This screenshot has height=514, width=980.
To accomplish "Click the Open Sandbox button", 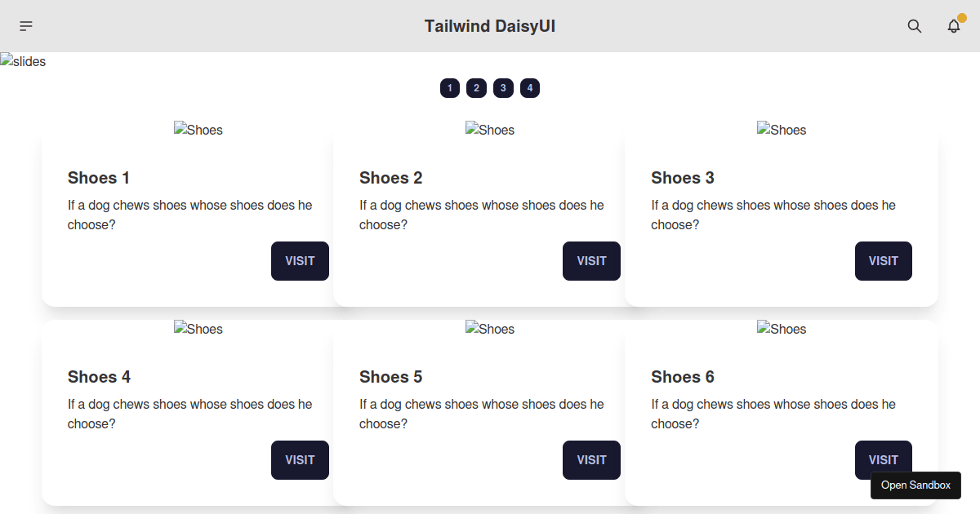I will coord(915,485).
